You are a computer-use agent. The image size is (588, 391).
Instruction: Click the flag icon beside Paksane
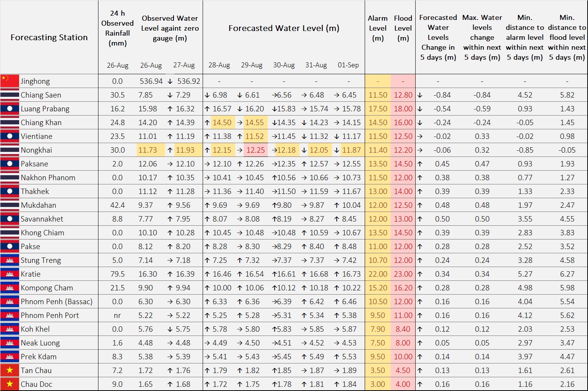10,164
